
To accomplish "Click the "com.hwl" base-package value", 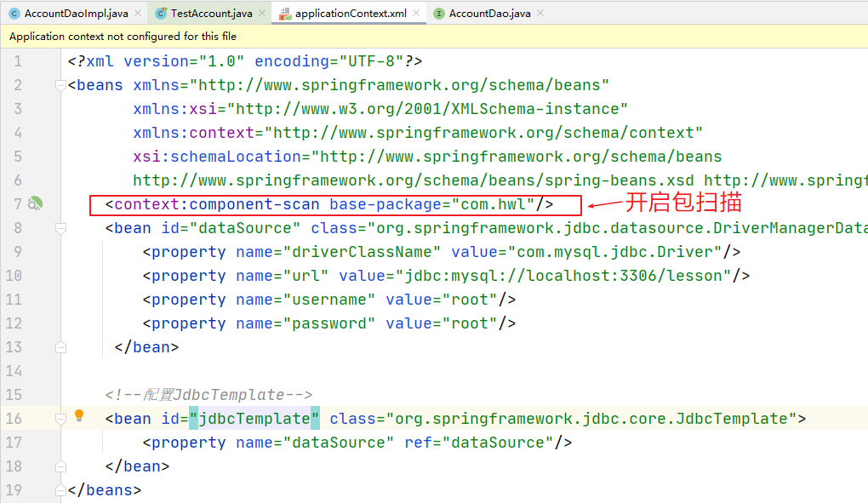I will coord(494,204).
